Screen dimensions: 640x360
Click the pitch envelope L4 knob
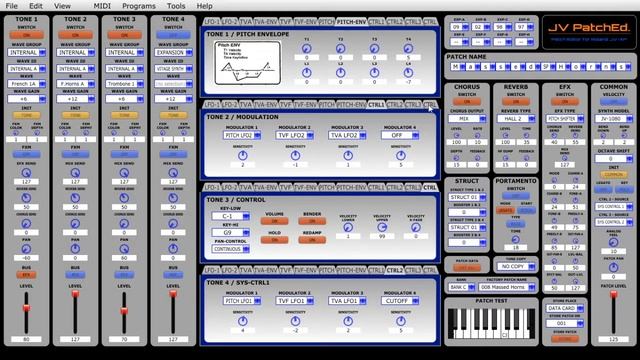pos(408,73)
